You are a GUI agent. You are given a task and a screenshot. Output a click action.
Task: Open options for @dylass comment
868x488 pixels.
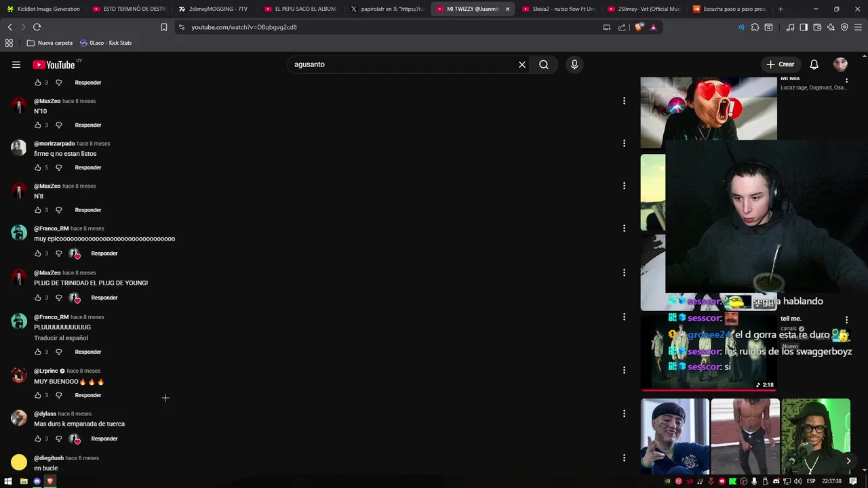tap(624, 413)
